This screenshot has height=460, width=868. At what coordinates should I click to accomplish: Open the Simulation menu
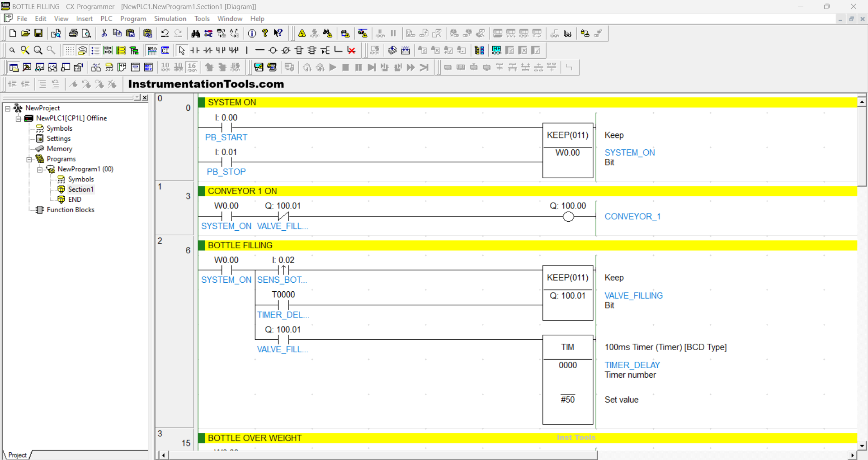170,19
